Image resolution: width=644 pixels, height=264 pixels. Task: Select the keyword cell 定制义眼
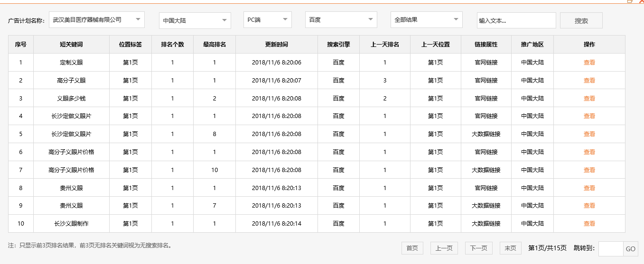[x=72, y=63]
